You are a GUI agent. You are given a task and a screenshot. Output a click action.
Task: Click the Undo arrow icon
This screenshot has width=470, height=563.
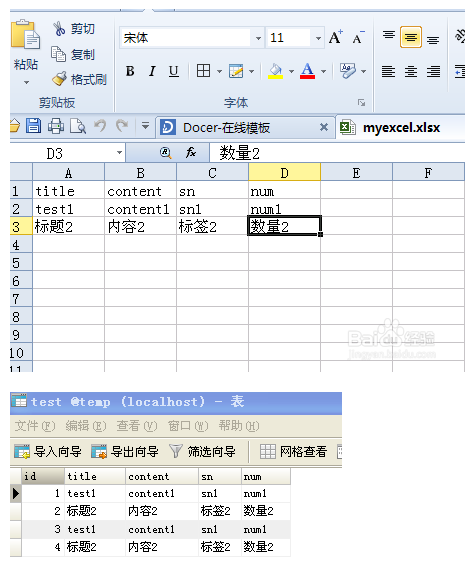point(100,126)
